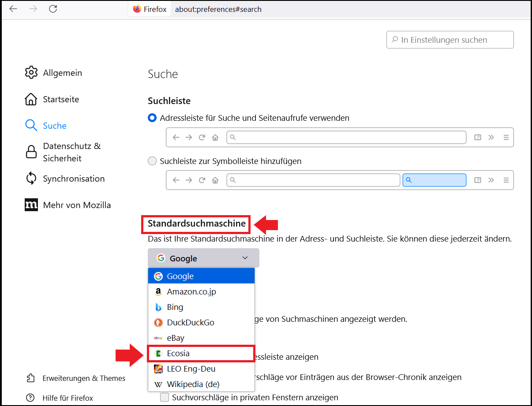This screenshot has width=532, height=406.
Task: Choose Bing as search engine
Action: (x=201, y=307)
